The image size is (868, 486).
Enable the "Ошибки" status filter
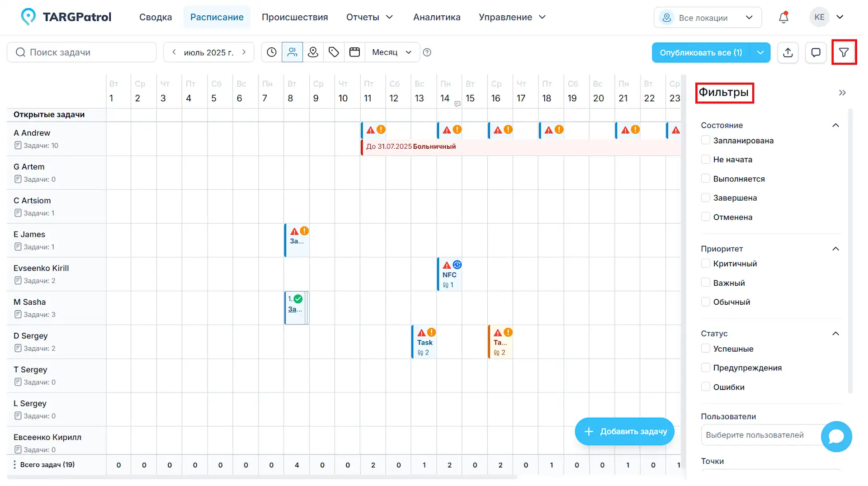[706, 387]
